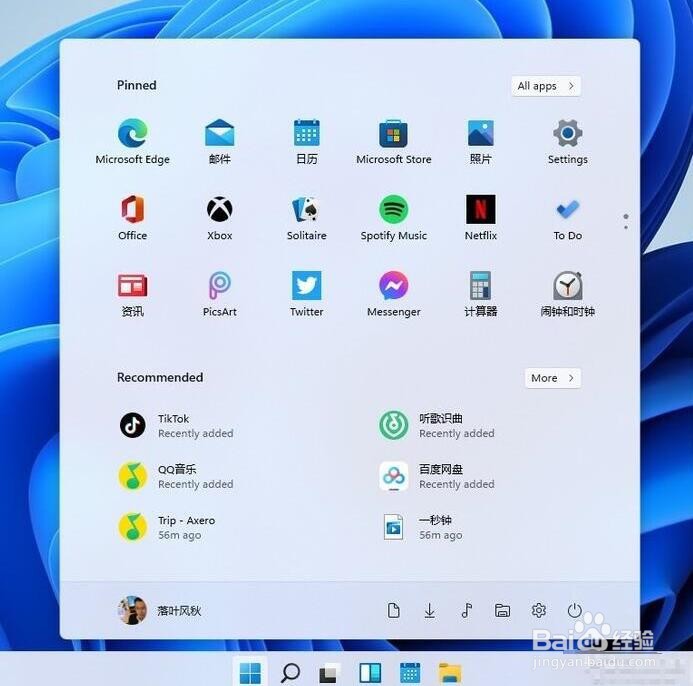
Task: Launch the 照片 photos app
Action: click(480, 141)
